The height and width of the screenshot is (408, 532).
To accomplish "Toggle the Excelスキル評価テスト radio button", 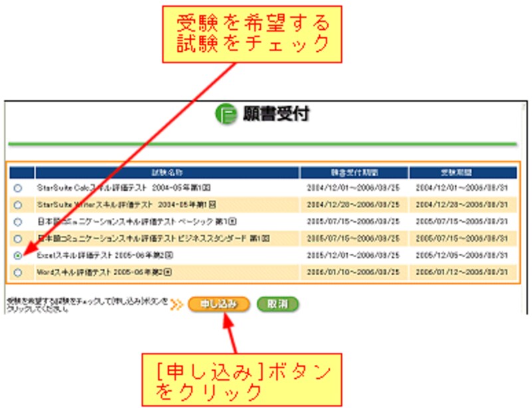I will point(18,256).
